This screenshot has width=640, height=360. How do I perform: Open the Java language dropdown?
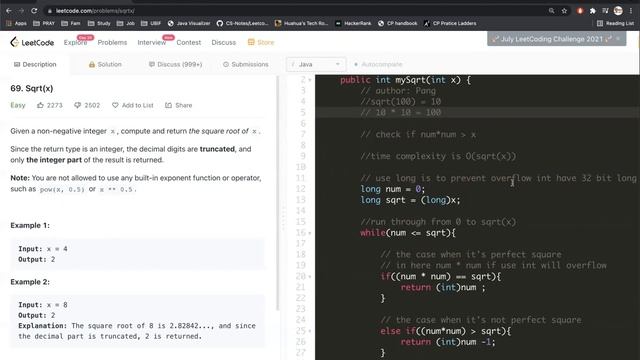pos(316,64)
